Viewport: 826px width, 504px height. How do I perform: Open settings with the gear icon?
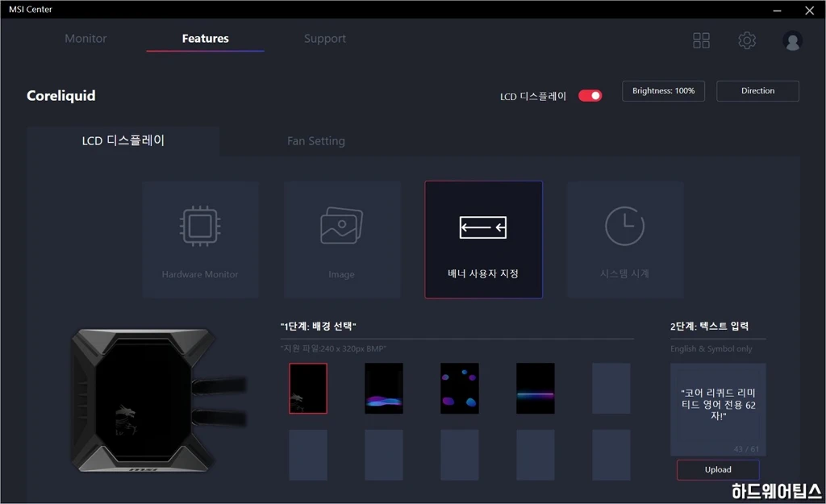click(x=747, y=40)
